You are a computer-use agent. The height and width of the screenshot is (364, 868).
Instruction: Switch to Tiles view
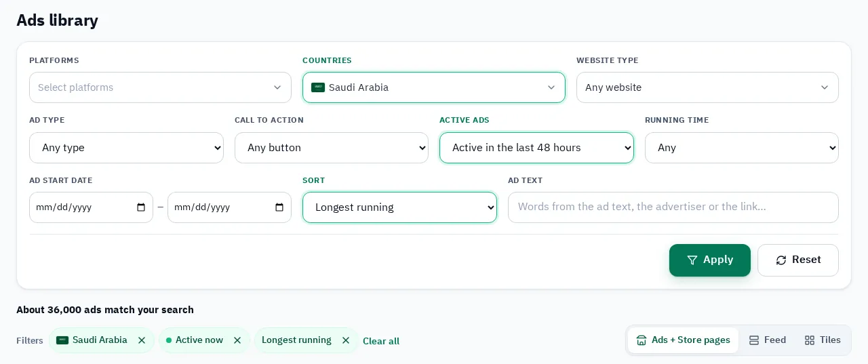coord(823,340)
